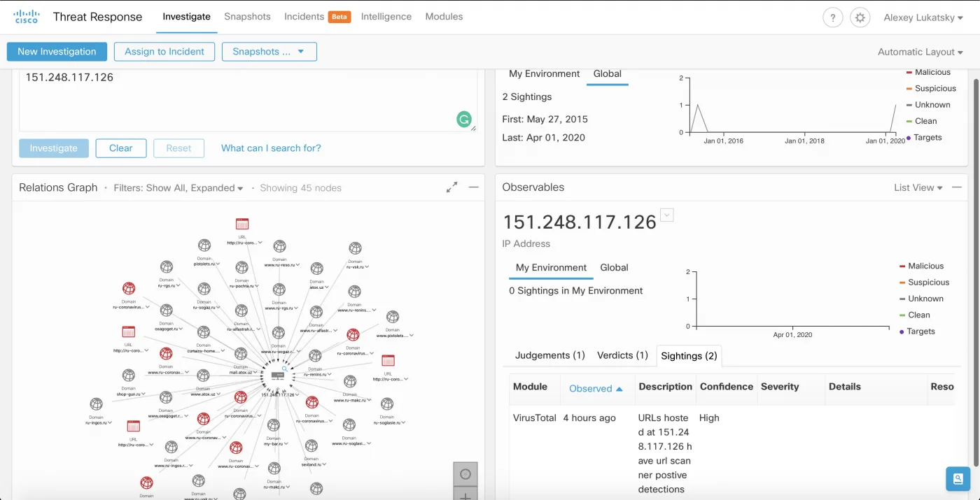Switch to the Verdicts (1) tab
The width and height of the screenshot is (980, 500).
click(622, 355)
